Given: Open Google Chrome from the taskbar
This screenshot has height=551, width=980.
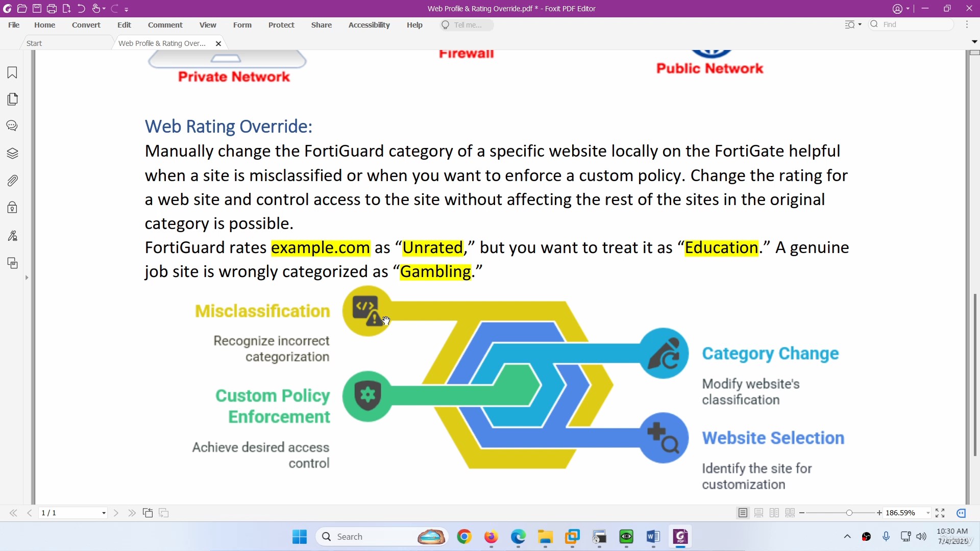Looking at the screenshot, I should point(464,537).
